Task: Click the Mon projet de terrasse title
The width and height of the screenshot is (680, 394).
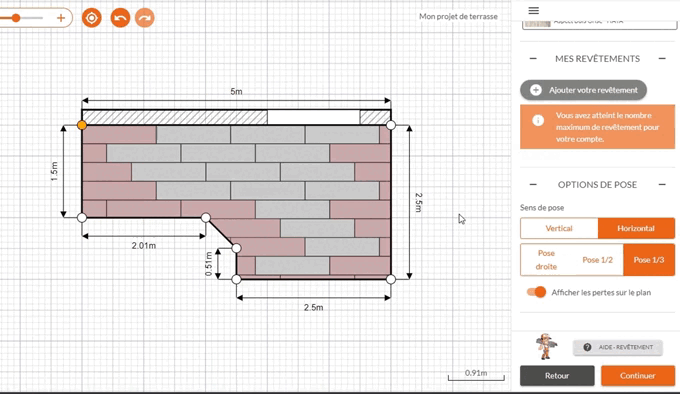Action: [458, 16]
